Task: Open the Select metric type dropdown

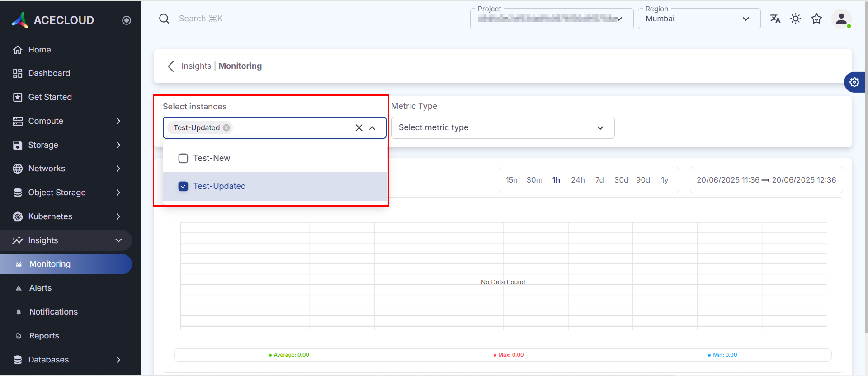Action: (x=502, y=128)
